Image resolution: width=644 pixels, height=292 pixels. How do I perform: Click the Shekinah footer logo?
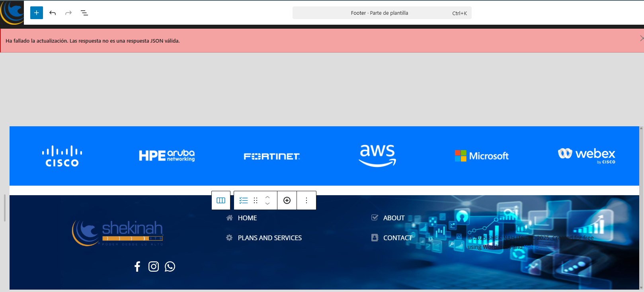point(117,233)
